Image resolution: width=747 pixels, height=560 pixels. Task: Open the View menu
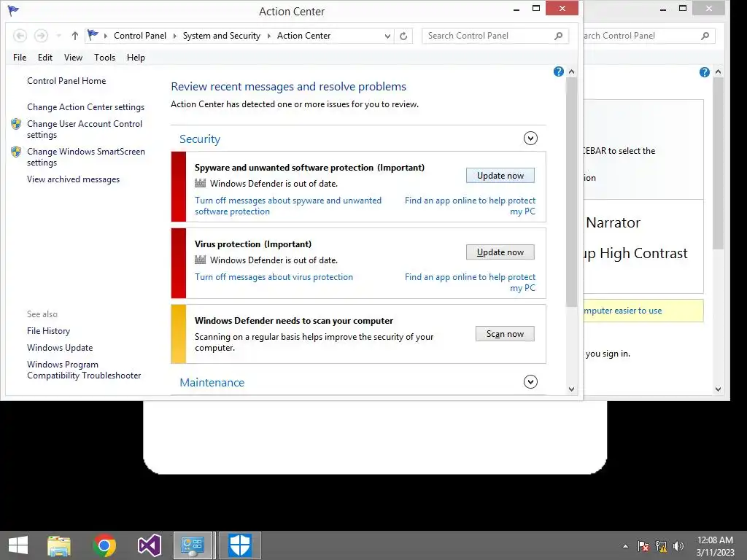73,58
